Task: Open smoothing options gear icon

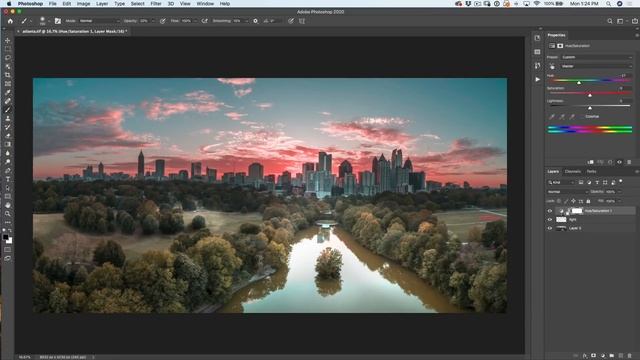Action: tap(256, 21)
